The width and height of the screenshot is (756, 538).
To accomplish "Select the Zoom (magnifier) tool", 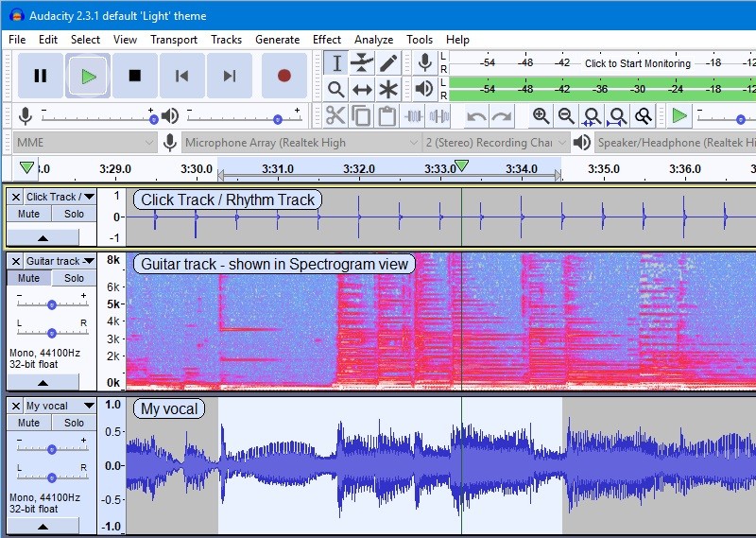I will [x=336, y=89].
